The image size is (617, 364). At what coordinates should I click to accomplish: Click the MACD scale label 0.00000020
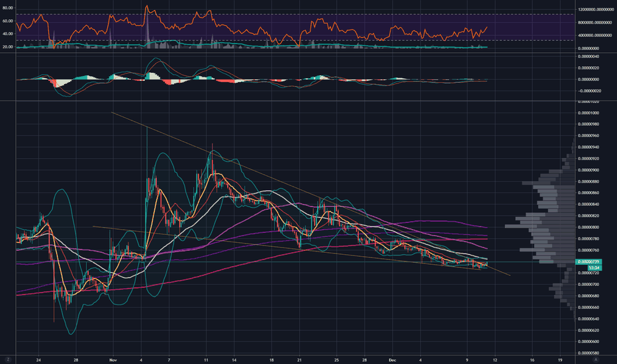click(588, 68)
